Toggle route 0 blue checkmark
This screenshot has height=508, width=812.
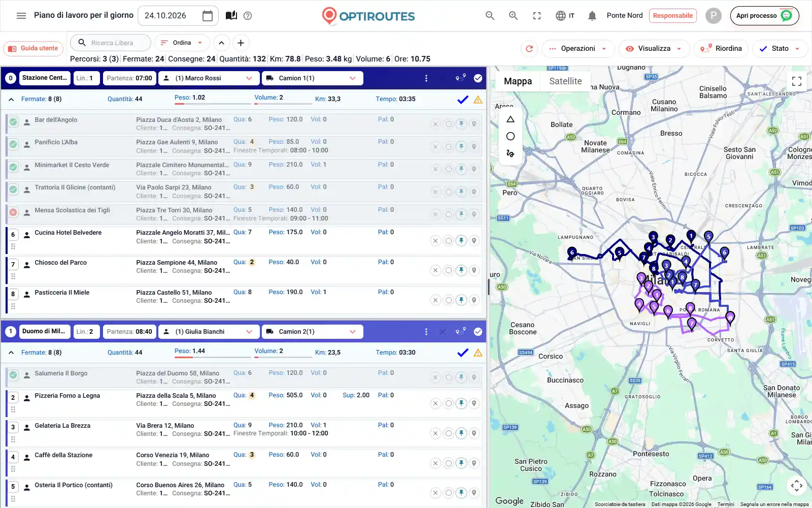[x=463, y=100]
